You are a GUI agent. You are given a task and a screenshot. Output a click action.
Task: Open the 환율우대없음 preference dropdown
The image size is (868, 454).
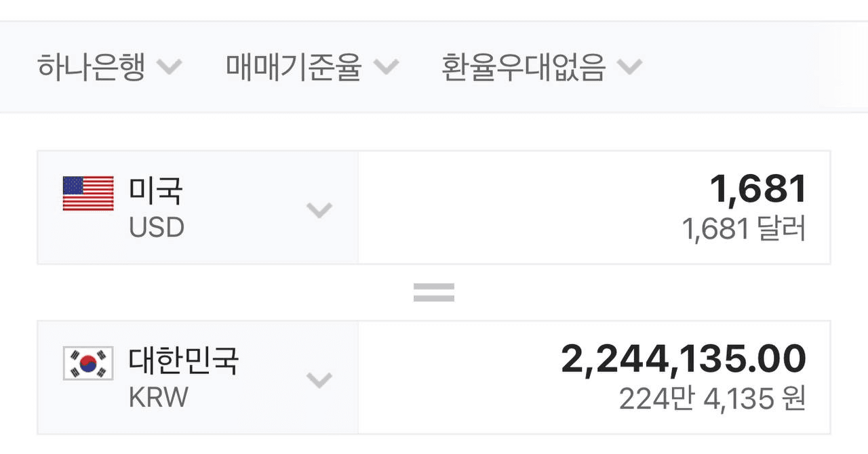pos(541,67)
